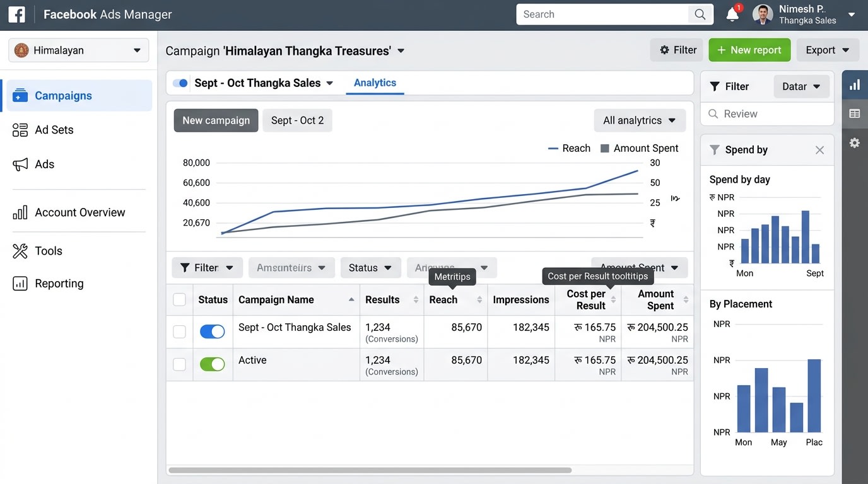Expand the Export dropdown
The width and height of the screenshot is (868, 484).
point(828,50)
